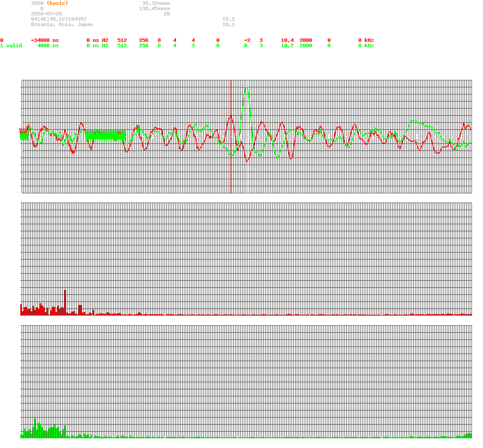This screenshot has width=483, height=448.
Task: Click the date '2026-07-26'
Action: click(x=46, y=14)
